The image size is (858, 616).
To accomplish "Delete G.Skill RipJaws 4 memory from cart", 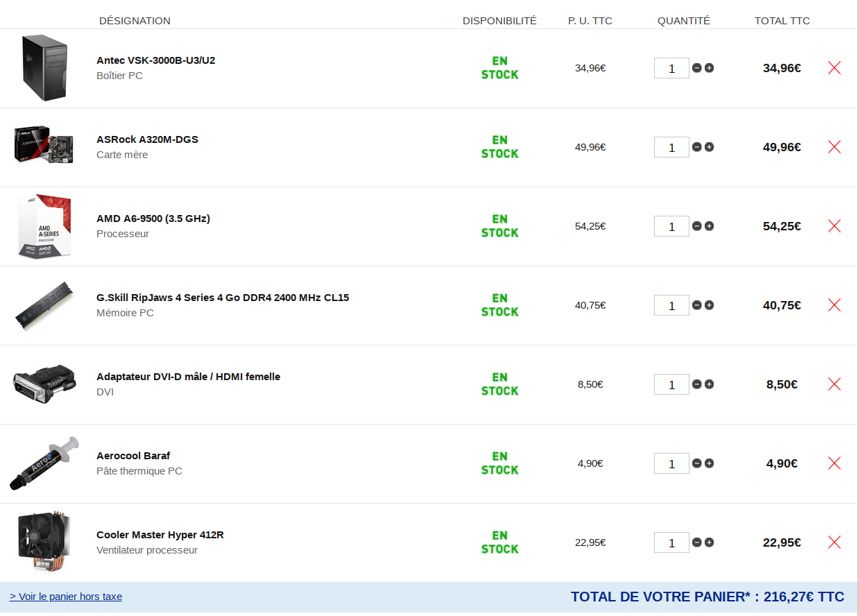I will [834, 305].
